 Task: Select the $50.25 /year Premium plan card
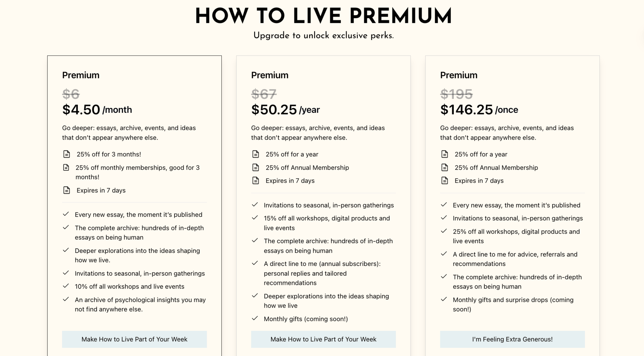pyautogui.click(x=323, y=206)
